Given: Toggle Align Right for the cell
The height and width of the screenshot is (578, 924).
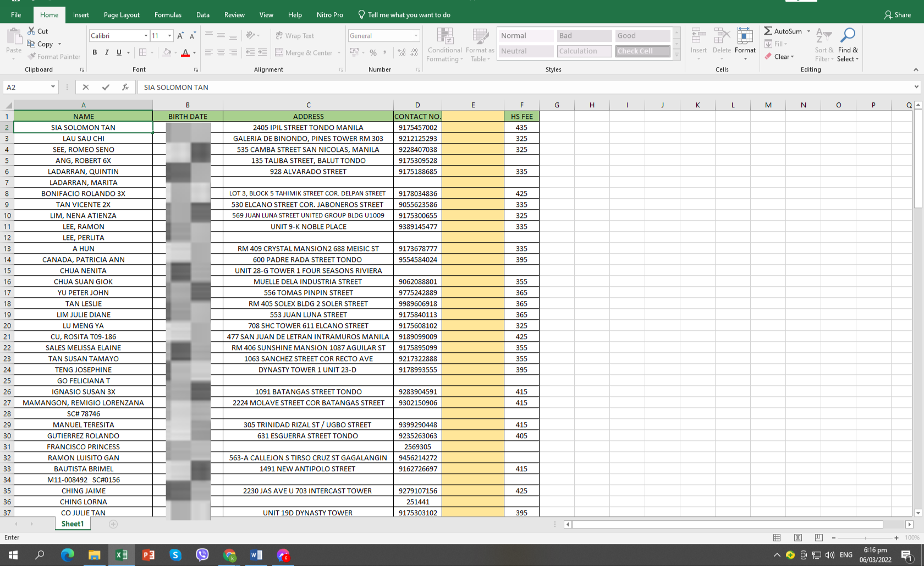Looking at the screenshot, I should point(233,52).
